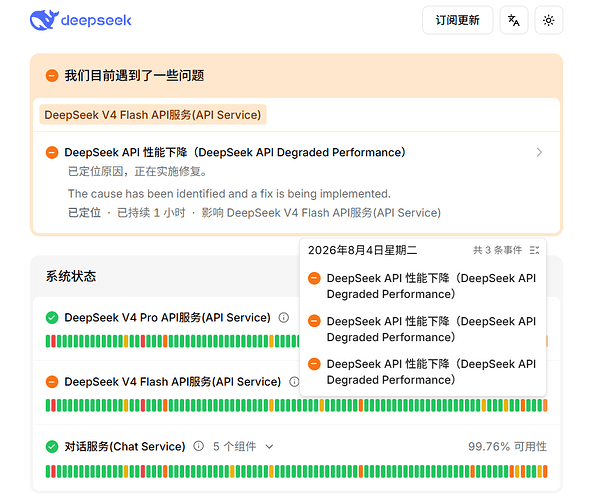Click green check status icon for V4 Pro API
This screenshot has width=595, height=500.
(x=52, y=318)
